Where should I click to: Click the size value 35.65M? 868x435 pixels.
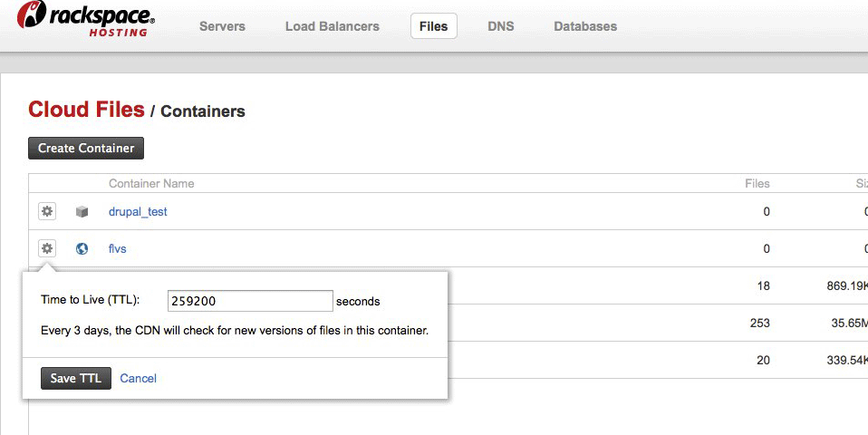pos(849,323)
